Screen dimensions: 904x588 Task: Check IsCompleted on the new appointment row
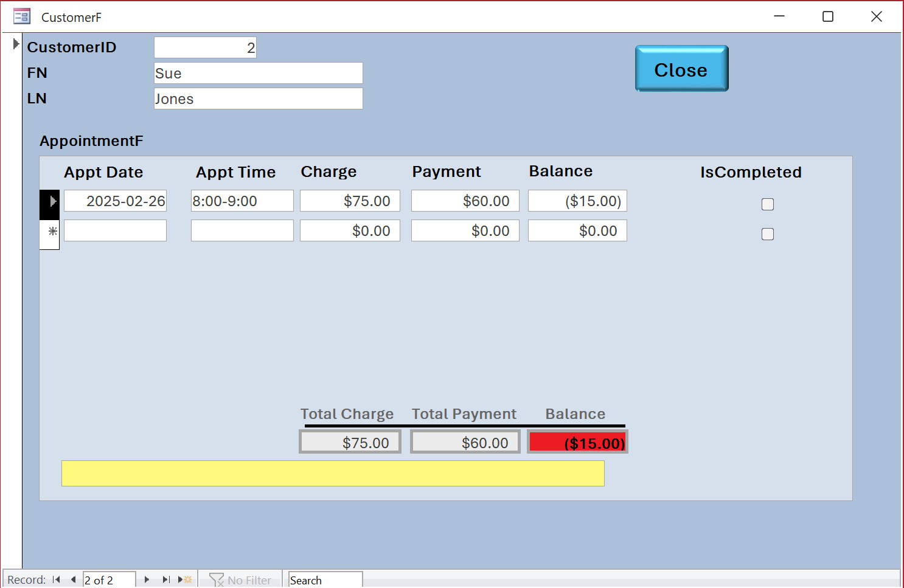pos(768,234)
